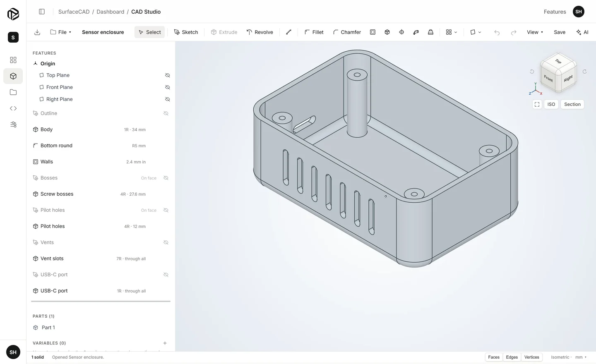This screenshot has width=596, height=364.
Task: Open the AI assistant
Action: pyautogui.click(x=582, y=32)
